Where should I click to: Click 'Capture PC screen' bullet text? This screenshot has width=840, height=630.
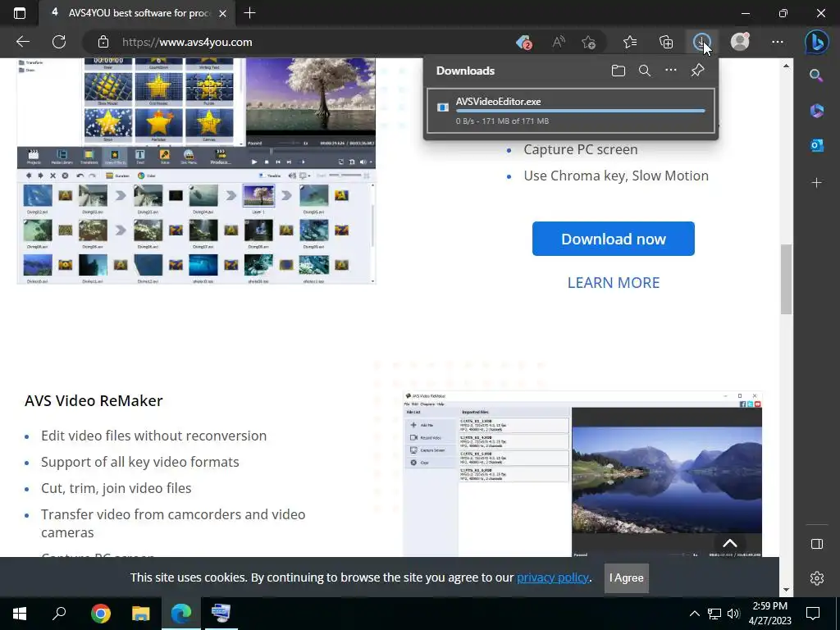pos(581,149)
